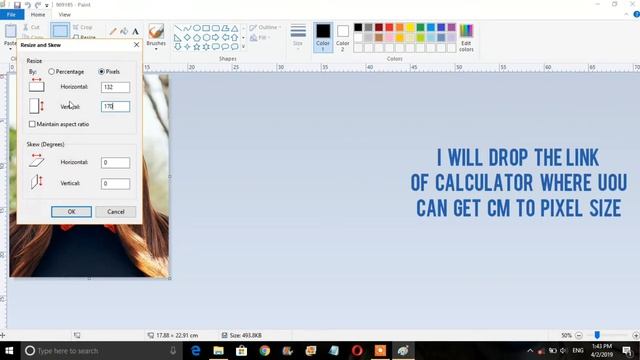Pick the Curve shape
Viewport: 640px width, 360px height.
(x=187, y=28)
